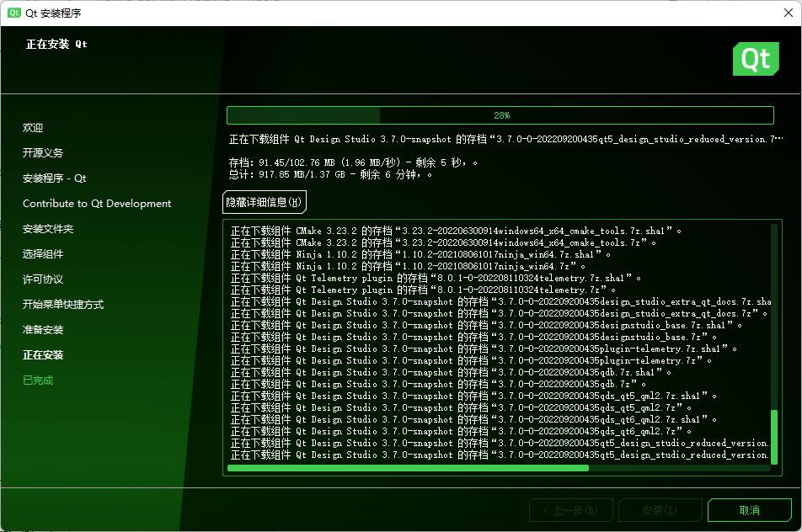Viewport: 802px width, 532px height.
Task: Click the 取消 cancel button
Action: (749, 510)
